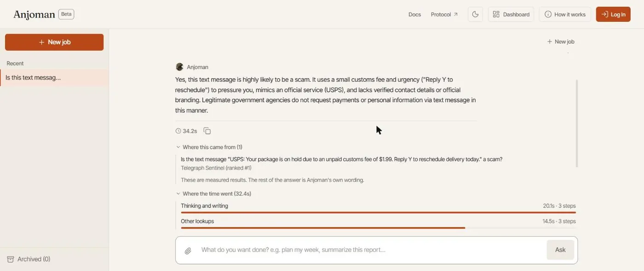
Task: Click the Archived box icon
Action: pyautogui.click(x=10, y=259)
